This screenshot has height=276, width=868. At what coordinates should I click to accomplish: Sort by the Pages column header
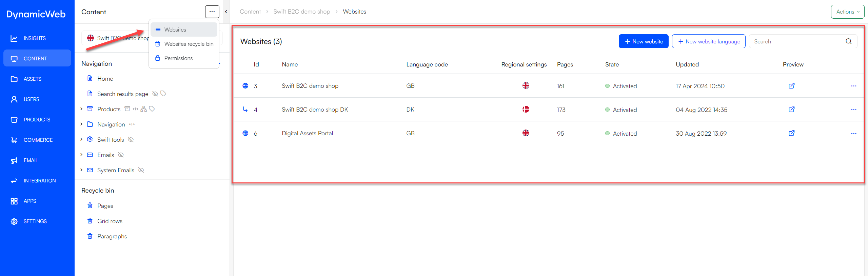point(565,64)
